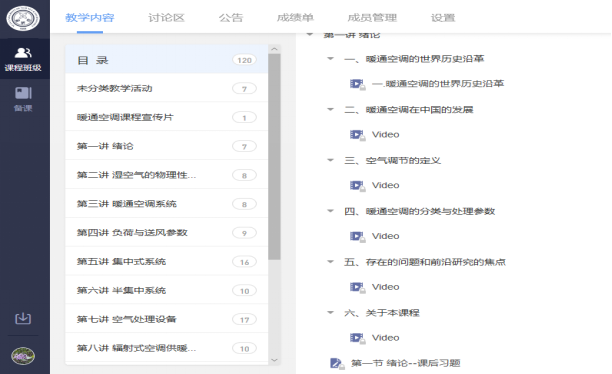Select 第四讲 负荷与送风参数 chapter
Viewport: 612px width, 374px height.
click(167, 233)
